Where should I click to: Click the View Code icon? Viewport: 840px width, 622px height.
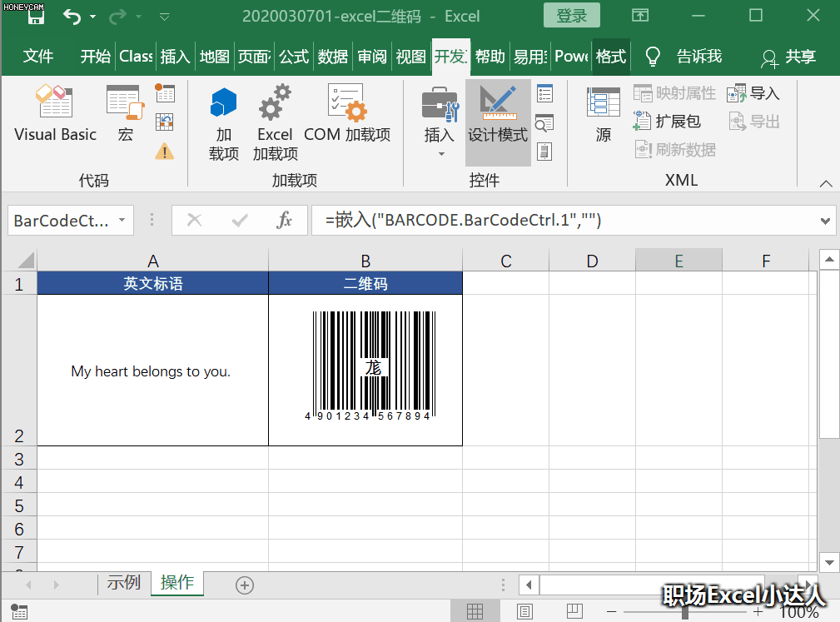tap(544, 123)
